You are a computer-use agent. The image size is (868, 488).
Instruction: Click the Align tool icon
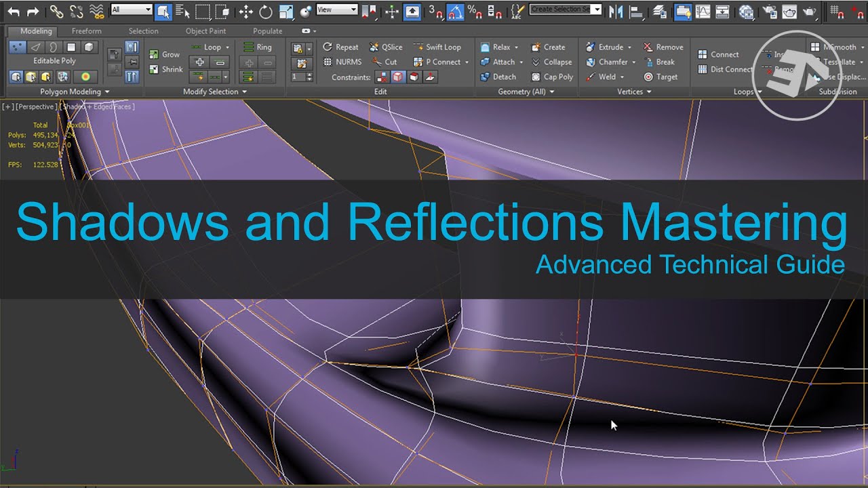coord(635,11)
